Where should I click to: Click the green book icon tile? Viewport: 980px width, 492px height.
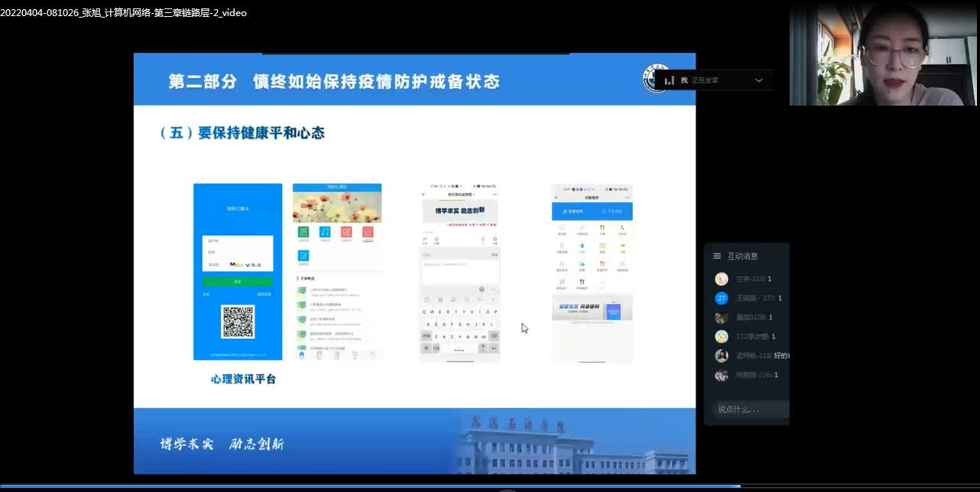click(304, 232)
